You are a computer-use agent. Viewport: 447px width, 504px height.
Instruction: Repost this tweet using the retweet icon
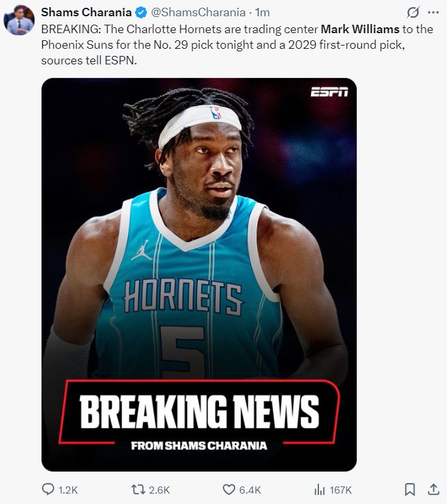pos(139,490)
